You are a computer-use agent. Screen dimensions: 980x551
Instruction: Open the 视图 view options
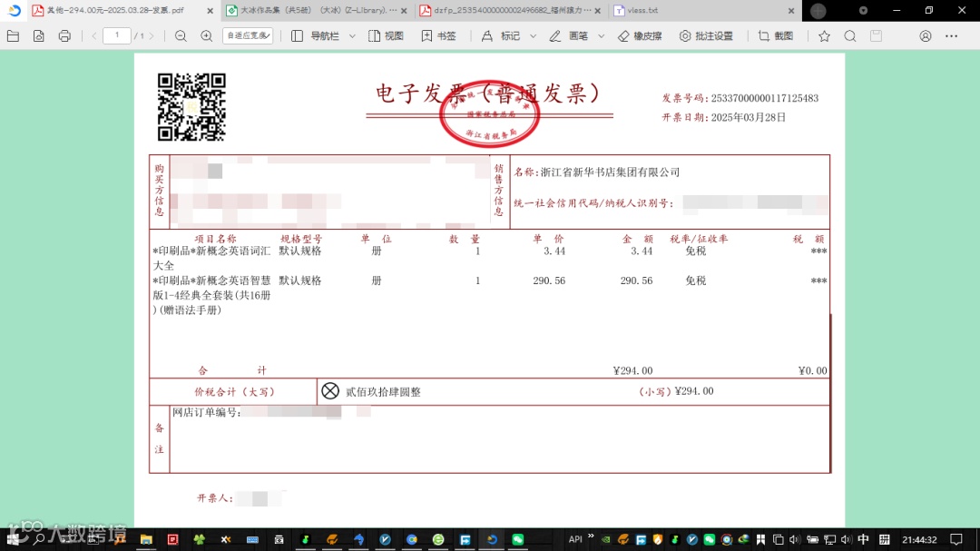point(387,36)
